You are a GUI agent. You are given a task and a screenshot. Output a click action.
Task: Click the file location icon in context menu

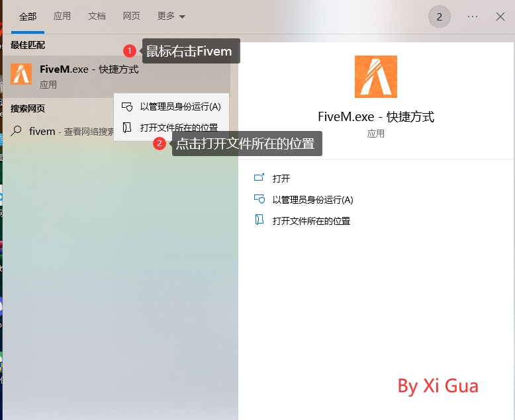tap(127, 128)
